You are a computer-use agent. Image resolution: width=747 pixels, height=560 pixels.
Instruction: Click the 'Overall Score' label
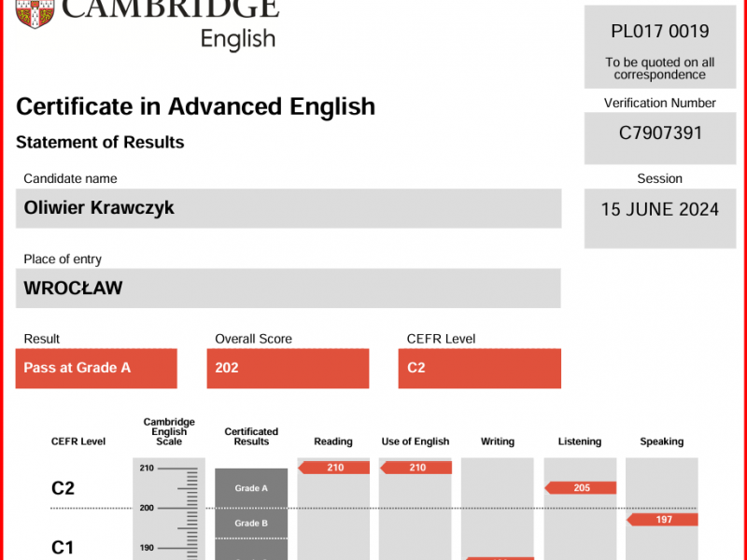[x=253, y=339]
